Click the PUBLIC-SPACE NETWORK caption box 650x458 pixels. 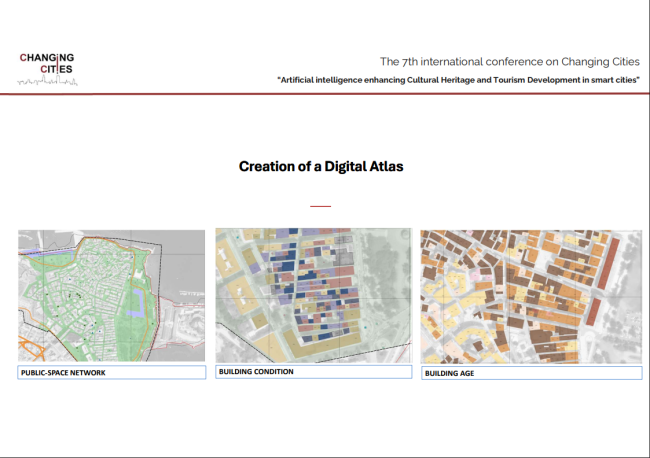(x=112, y=372)
